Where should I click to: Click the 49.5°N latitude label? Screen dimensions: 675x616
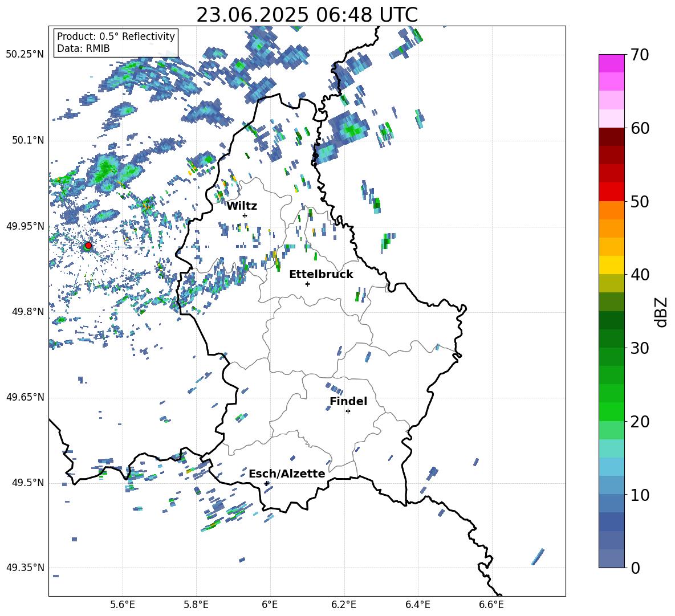(28, 483)
